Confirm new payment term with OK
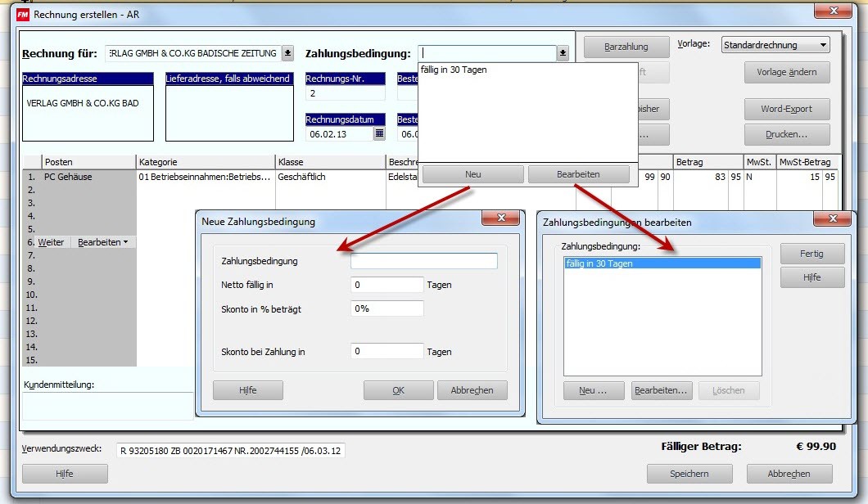 click(398, 390)
